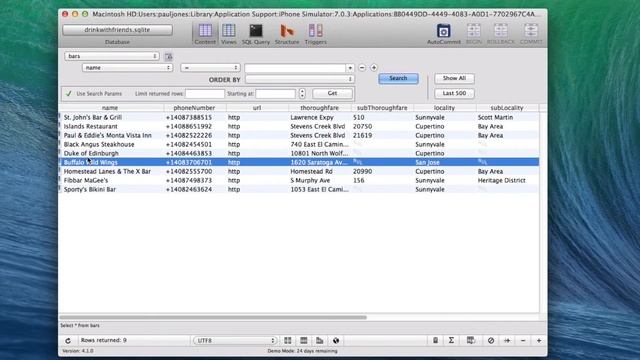
Task: Delete row with bottom minus icon
Action: click(523, 340)
